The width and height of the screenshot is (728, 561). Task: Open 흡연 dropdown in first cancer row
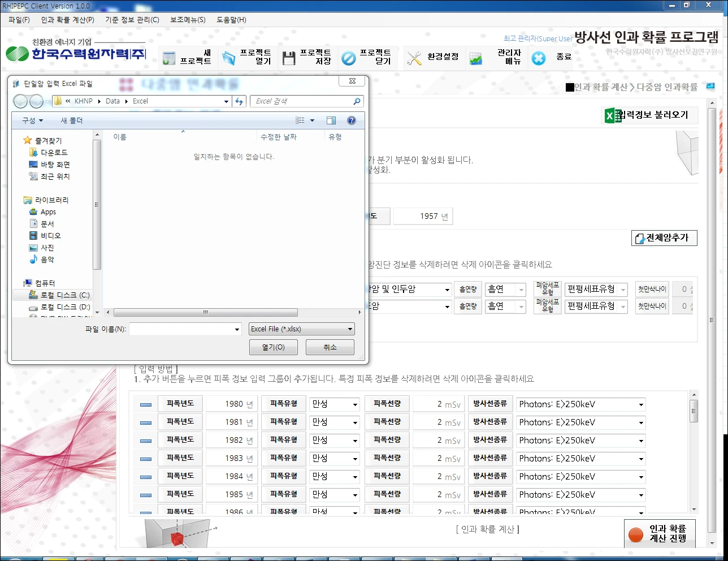click(505, 290)
